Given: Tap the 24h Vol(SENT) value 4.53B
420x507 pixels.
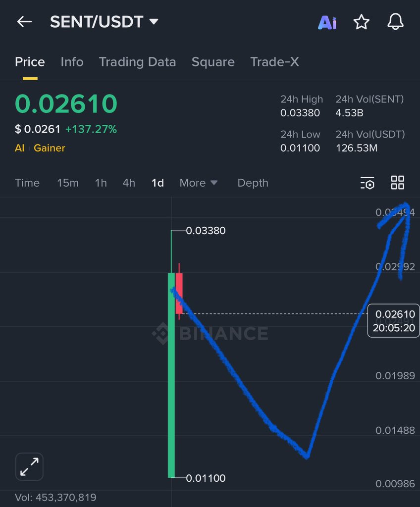Looking at the screenshot, I should point(349,113).
